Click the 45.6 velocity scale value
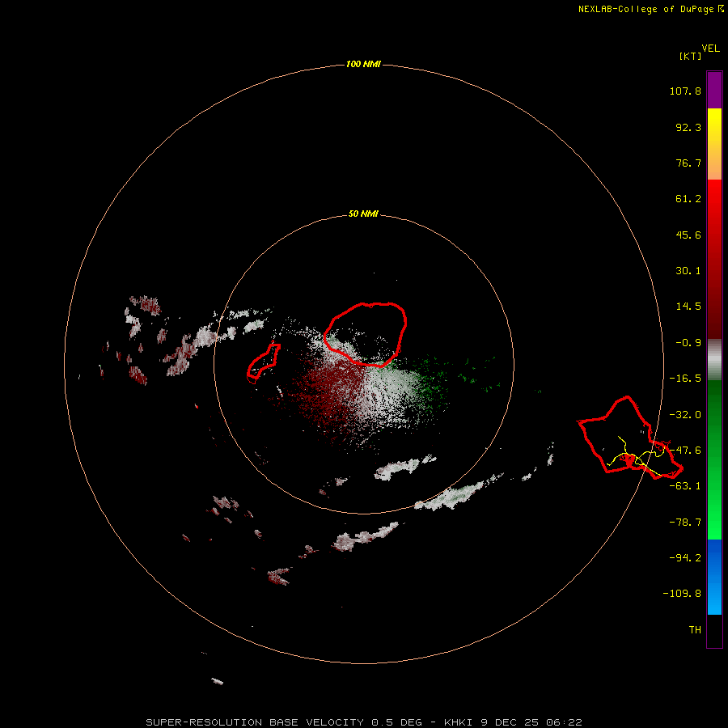The image size is (728, 728). 688,235
